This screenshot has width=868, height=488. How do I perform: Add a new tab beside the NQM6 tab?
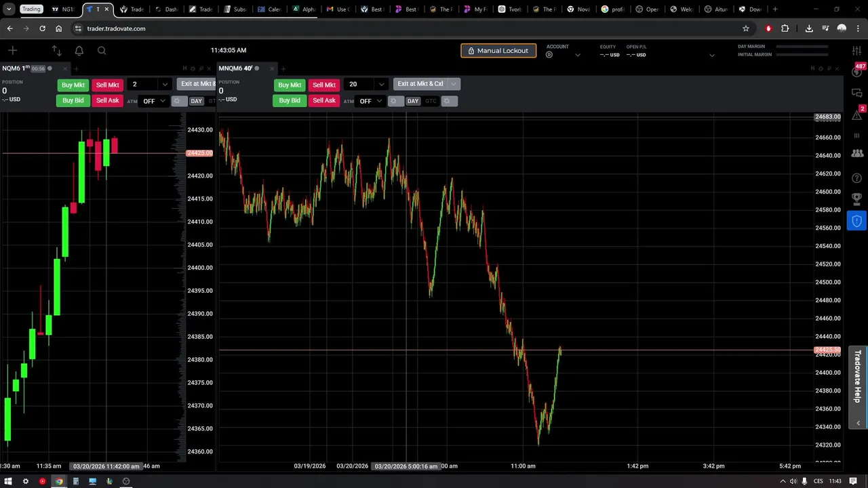pyautogui.click(x=76, y=68)
